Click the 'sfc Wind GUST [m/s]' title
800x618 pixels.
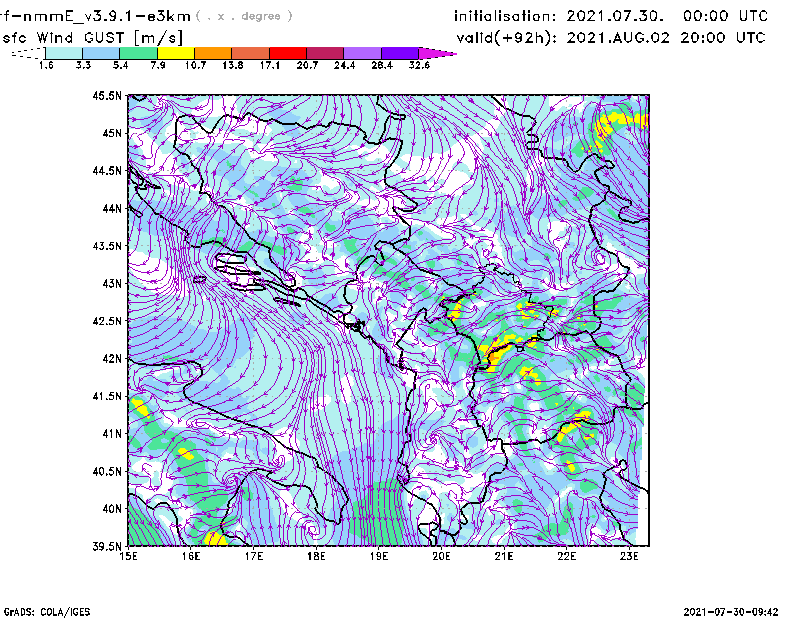tap(92, 38)
